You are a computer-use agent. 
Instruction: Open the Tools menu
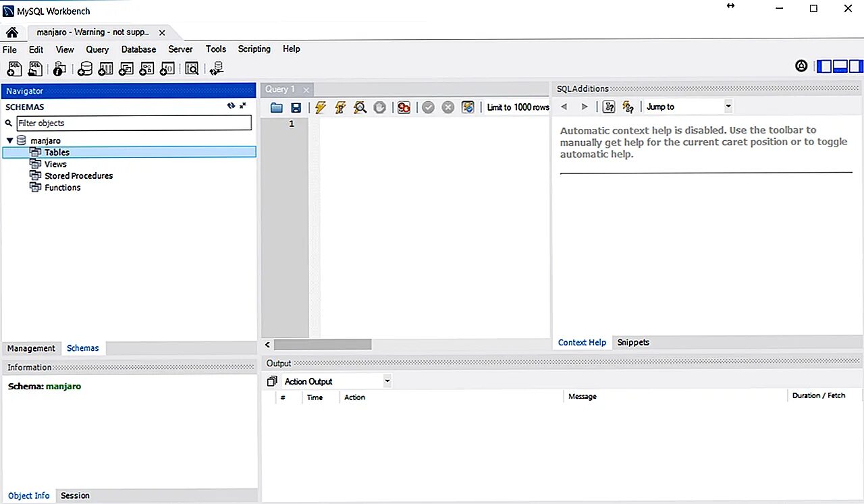(x=216, y=49)
